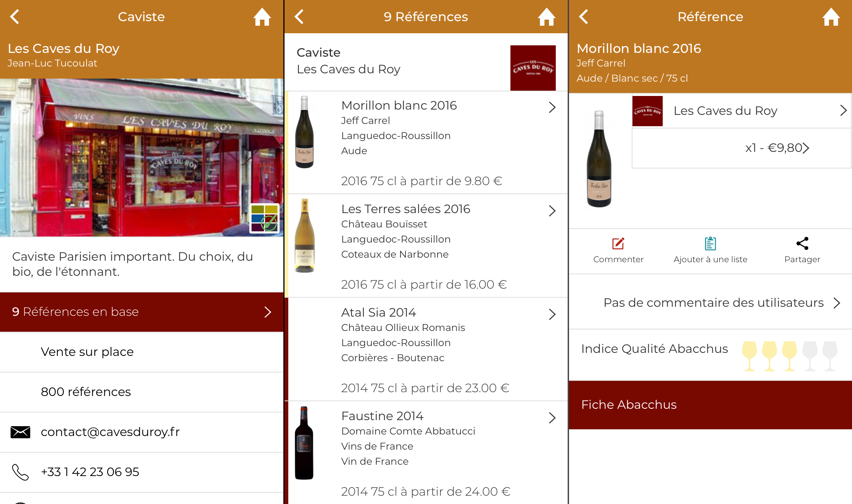Select the Atal Sia 2014 title
The width and height of the screenshot is (852, 504).
pos(379,312)
